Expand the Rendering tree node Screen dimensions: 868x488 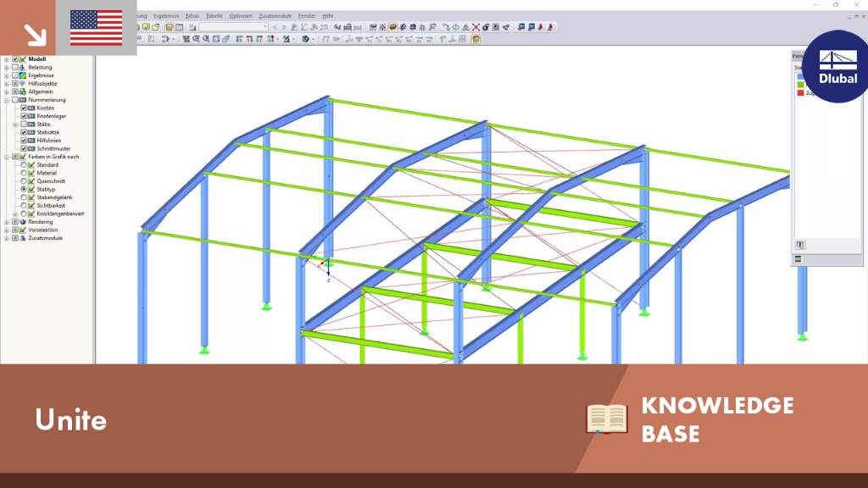[7, 222]
